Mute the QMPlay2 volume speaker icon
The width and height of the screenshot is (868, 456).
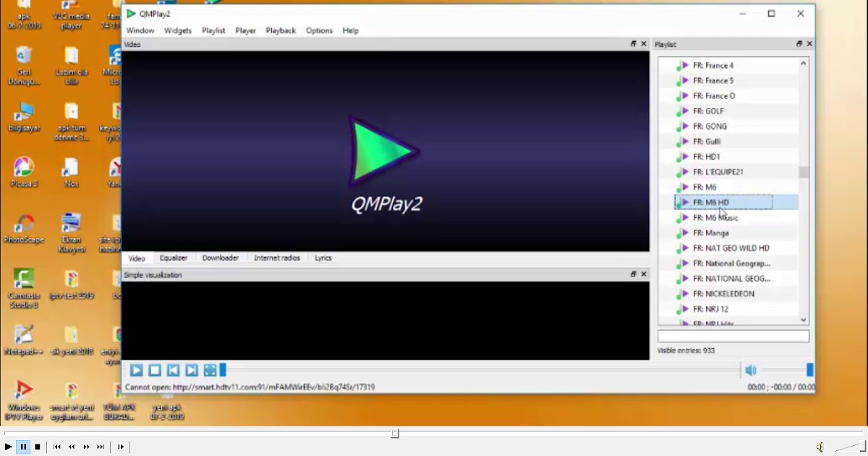point(751,371)
